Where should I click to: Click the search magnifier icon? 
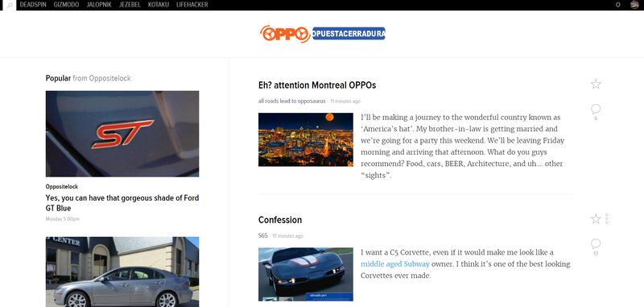pos(10,6)
